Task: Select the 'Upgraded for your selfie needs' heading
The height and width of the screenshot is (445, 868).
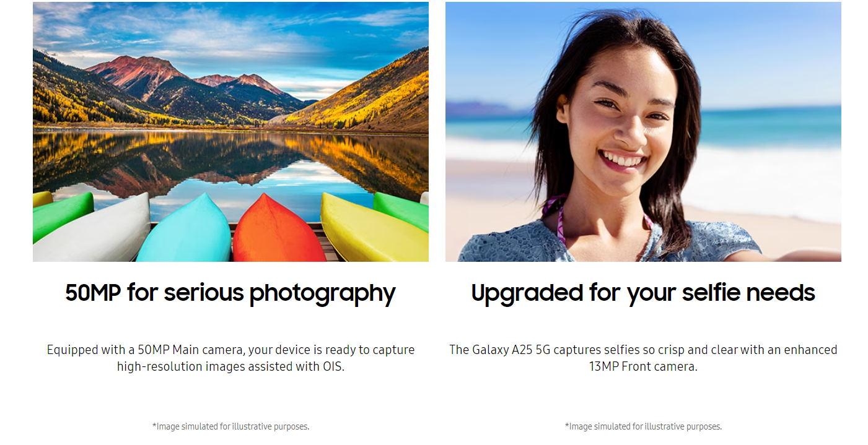Action: 643,293
